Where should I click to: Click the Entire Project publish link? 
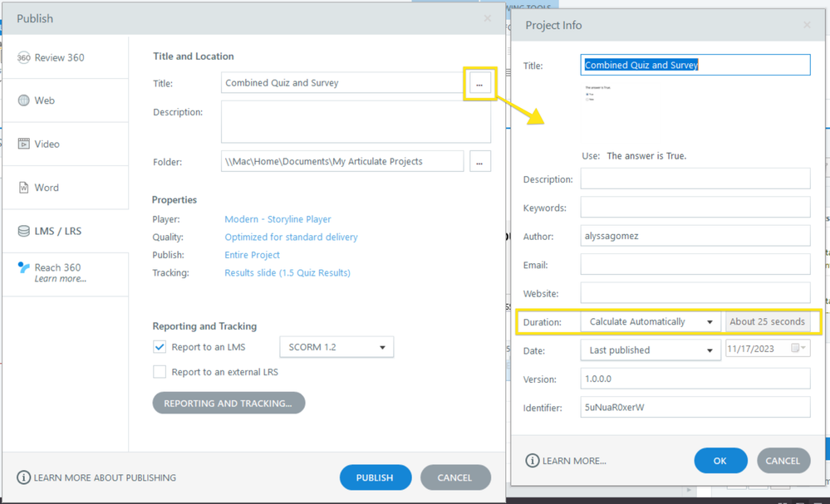(x=252, y=255)
